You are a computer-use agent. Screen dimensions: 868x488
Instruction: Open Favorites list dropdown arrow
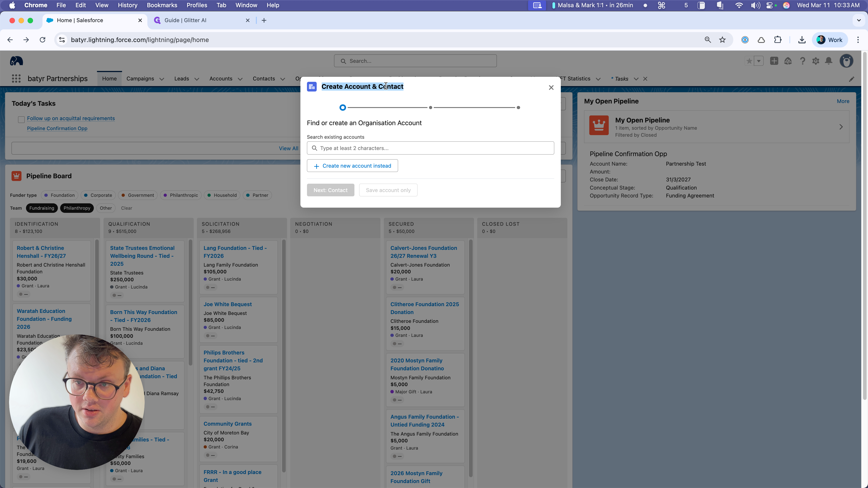click(759, 61)
